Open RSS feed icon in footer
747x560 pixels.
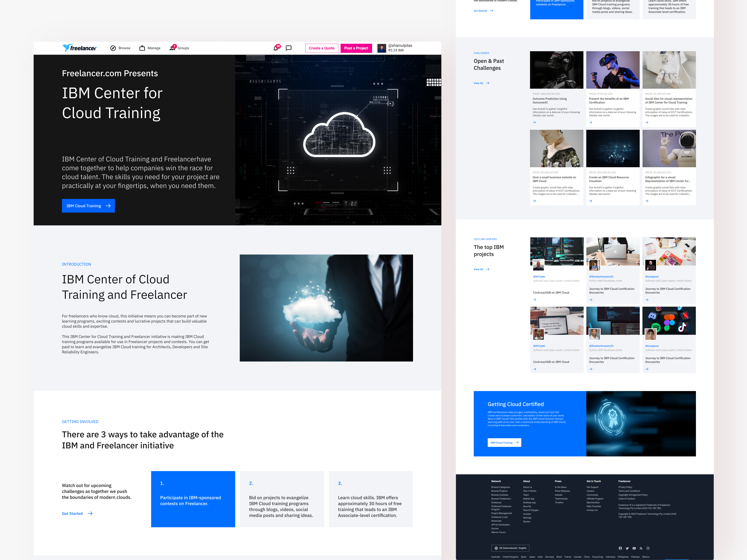pyautogui.click(x=641, y=548)
